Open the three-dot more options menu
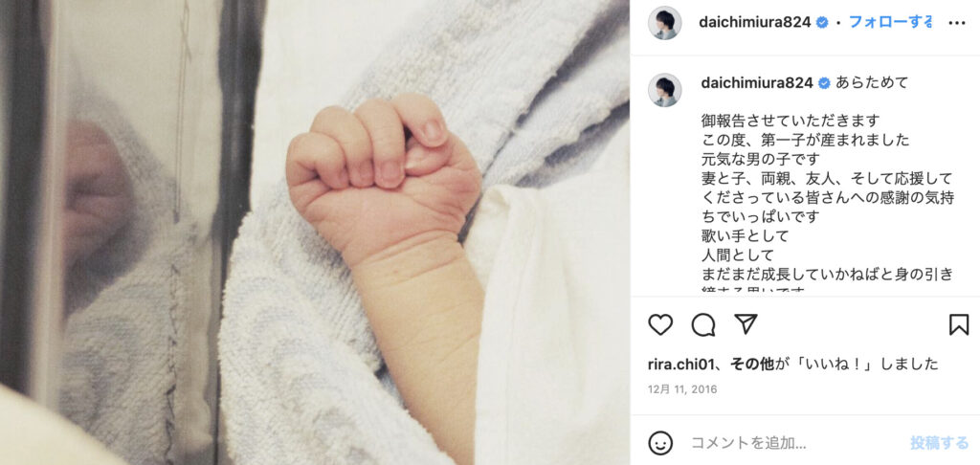This screenshot has width=980, height=465. click(x=957, y=23)
